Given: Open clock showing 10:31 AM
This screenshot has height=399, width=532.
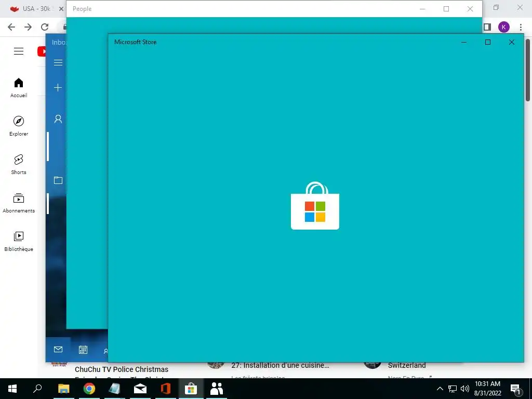Looking at the screenshot, I should click(x=487, y=389).
